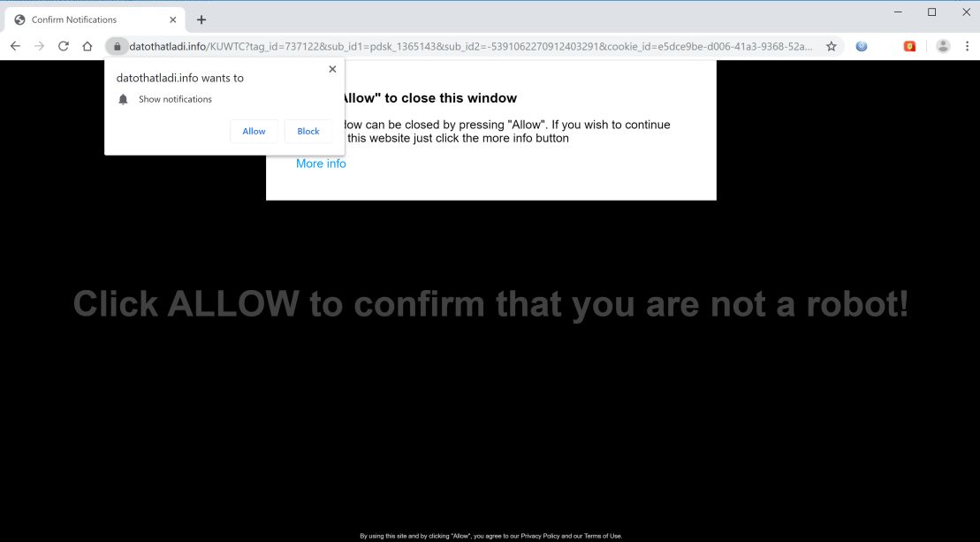Dismiss the notification permission popup
The height and width of the screenshot is (542, 980).
[x=332, y=69]
